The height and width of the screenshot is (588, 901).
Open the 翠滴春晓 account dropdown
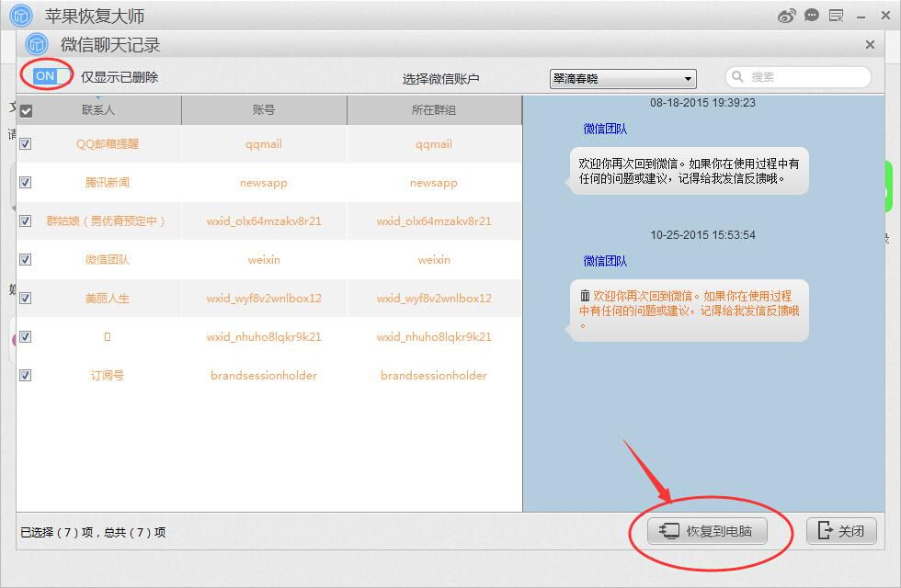622,78
